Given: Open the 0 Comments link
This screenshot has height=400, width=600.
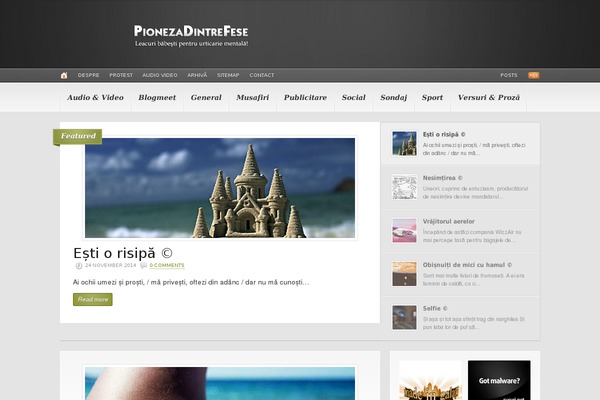Looking at the screenshot, I should 167,265.
